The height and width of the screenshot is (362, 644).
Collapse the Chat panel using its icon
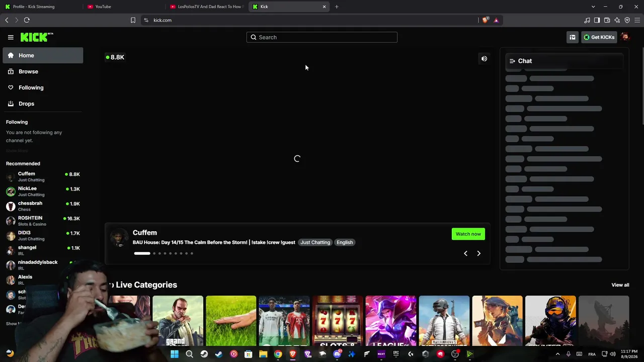512,61
